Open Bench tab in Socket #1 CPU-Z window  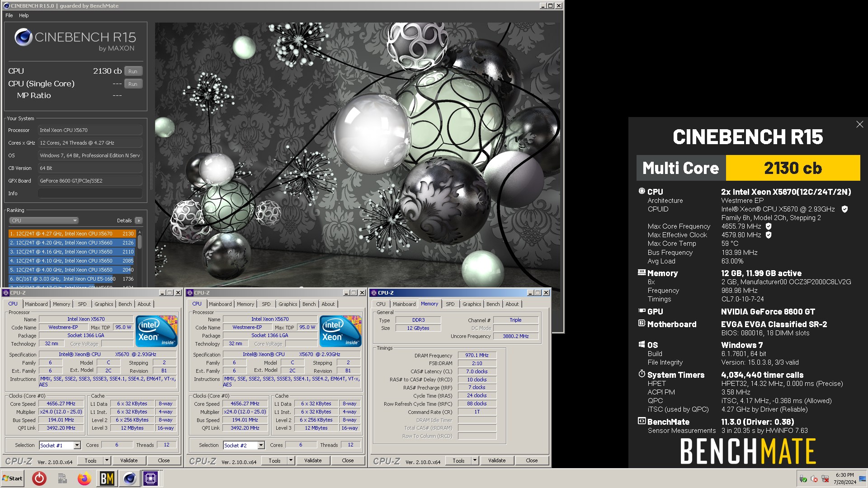(125, 304)
